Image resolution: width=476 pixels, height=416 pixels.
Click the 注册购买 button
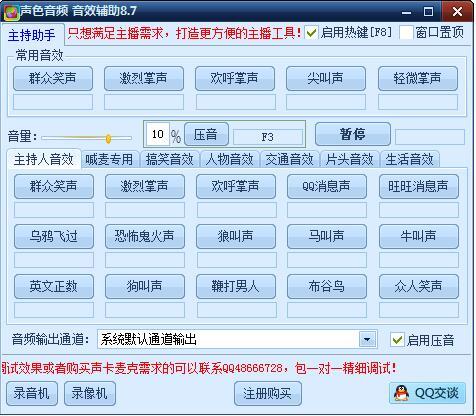coord(268,393)
